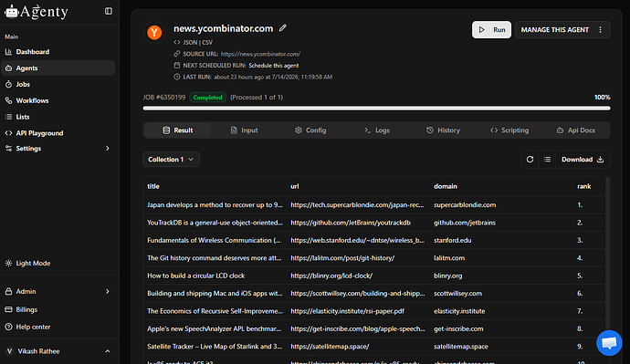Click the job progress bar
Image resolution: width=630 pixels, height=364 pixels.
tap(376, 108)
